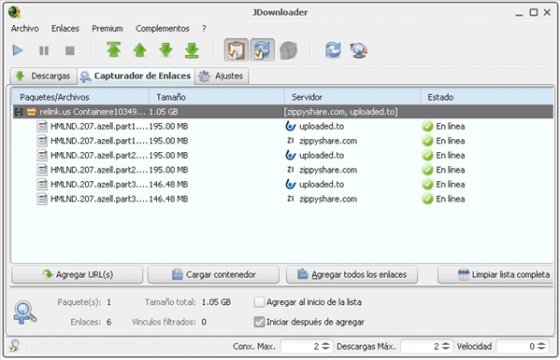Click the JDownloader logo icon in title bar
Viewport: 560px width, 360px height.
tap(14, 12)
